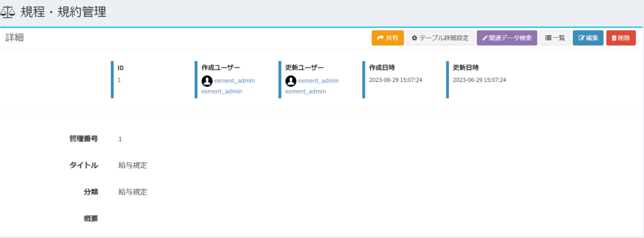This screenshot has height=238, width=644.
Task: Click the 作成日時 label
Action: 382,67
